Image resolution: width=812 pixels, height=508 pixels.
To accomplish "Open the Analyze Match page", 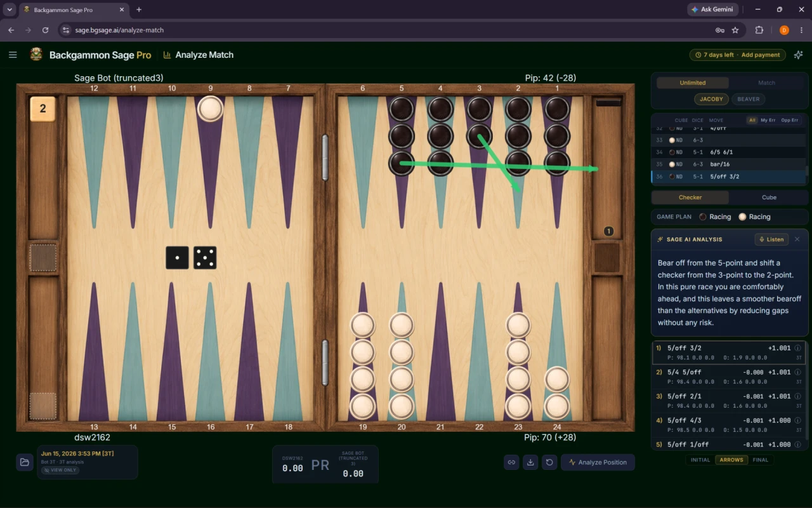I will click(x=198, y=55).
